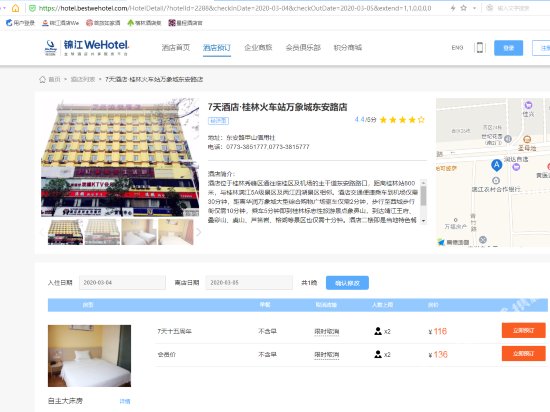Open the mobile phone app icon
Viewport: 550px width, 412px height.
479,47
